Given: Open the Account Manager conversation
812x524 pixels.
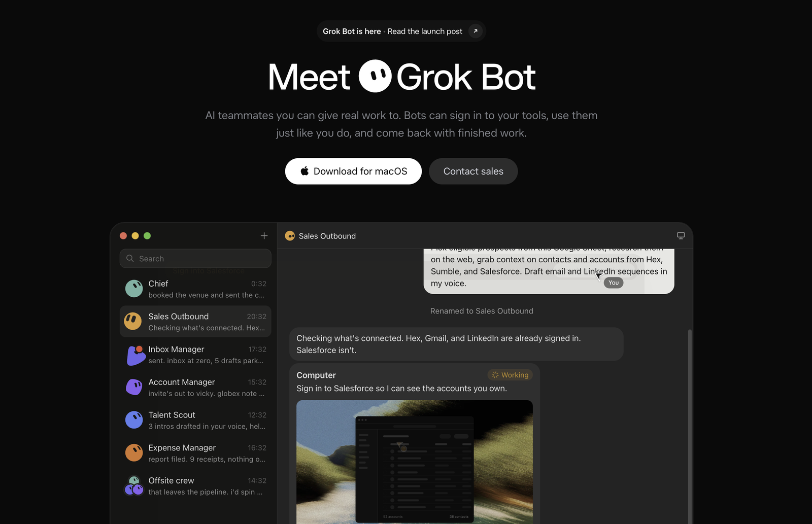Looking at the screenshot, I should 195,388.
